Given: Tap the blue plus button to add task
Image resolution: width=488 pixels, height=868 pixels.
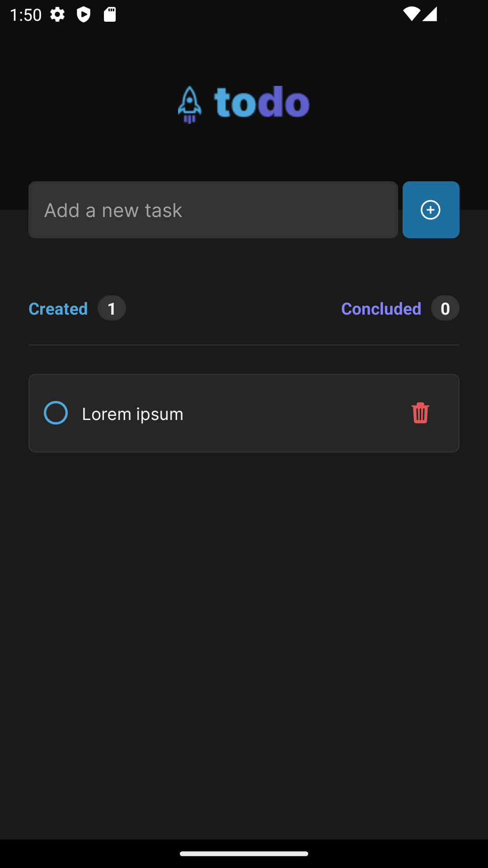Looking at the screenshot, I should click(x=431, y=209).
